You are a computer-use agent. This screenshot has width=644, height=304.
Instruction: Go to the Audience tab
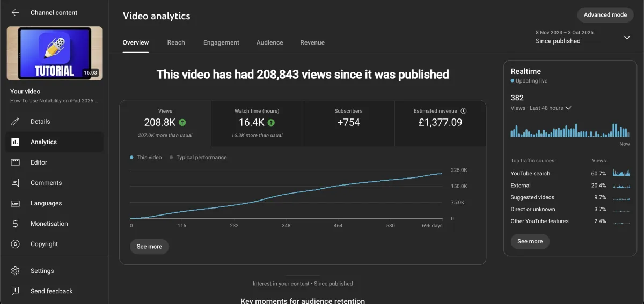(x=270, y=42)
